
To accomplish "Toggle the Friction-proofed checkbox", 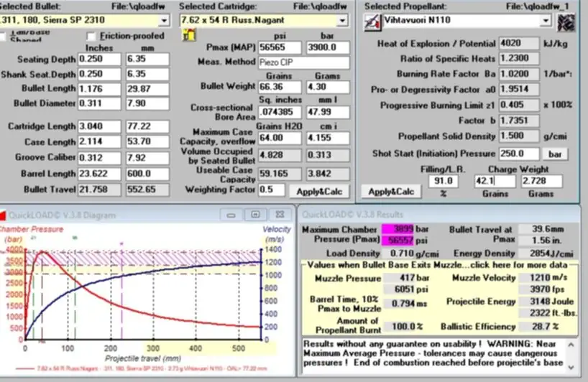I will point(91,37).
